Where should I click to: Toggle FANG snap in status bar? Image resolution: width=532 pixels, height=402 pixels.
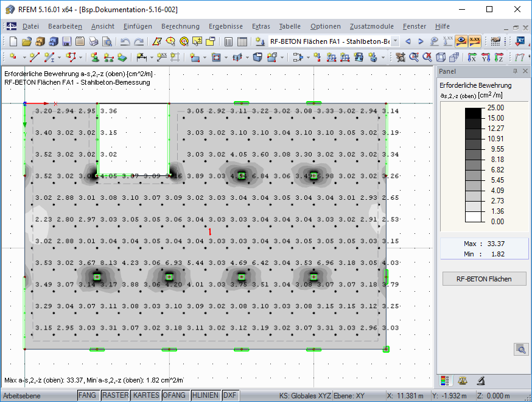(88, 395)
